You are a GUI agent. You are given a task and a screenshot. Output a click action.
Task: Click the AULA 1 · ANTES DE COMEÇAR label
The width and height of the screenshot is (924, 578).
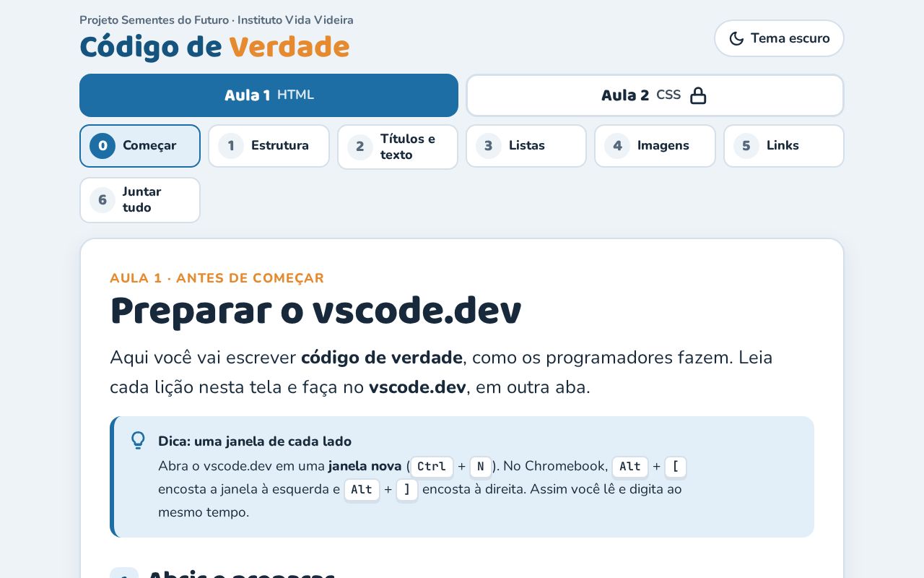click(217, 278)
